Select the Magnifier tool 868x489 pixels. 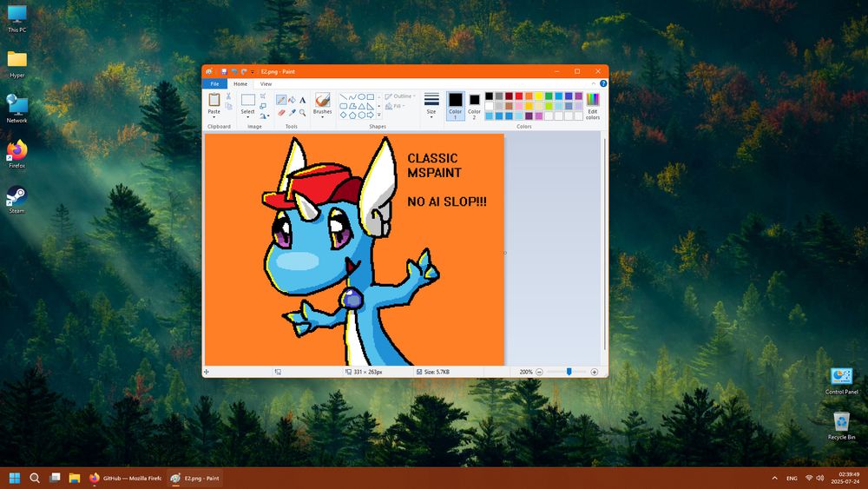tap(303, 113)
